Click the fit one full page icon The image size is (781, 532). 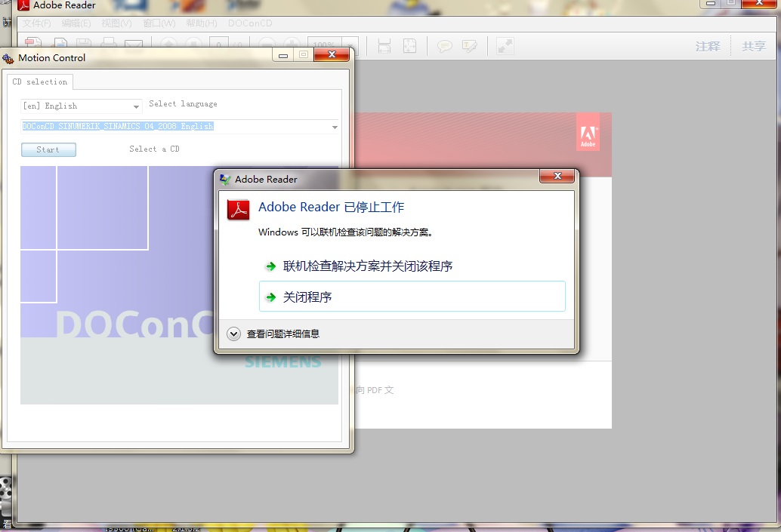[x=409, y=46]
